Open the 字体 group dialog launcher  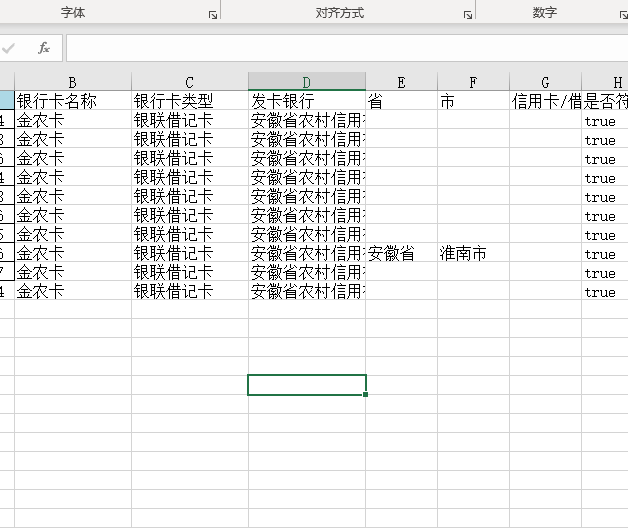tap(213, 15)
